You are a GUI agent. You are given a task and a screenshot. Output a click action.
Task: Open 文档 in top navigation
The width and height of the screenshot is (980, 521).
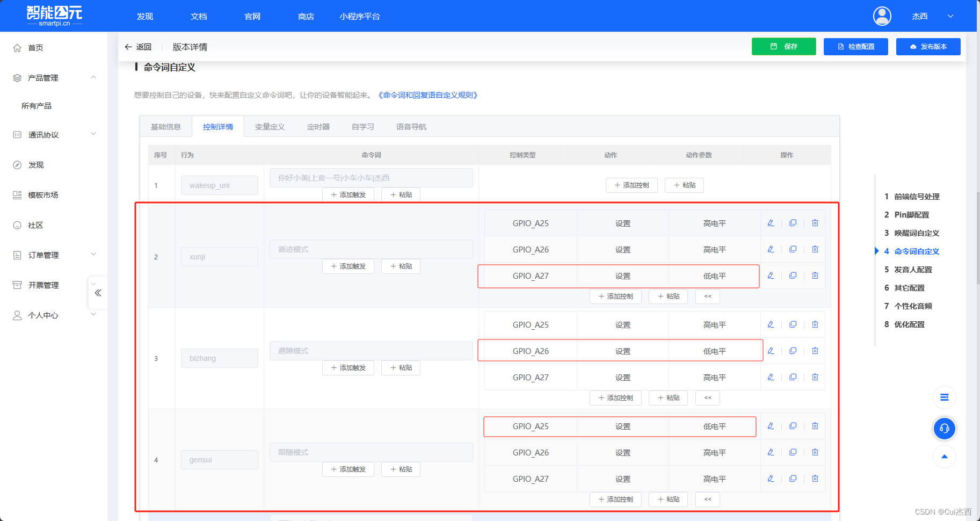(199, 17)
